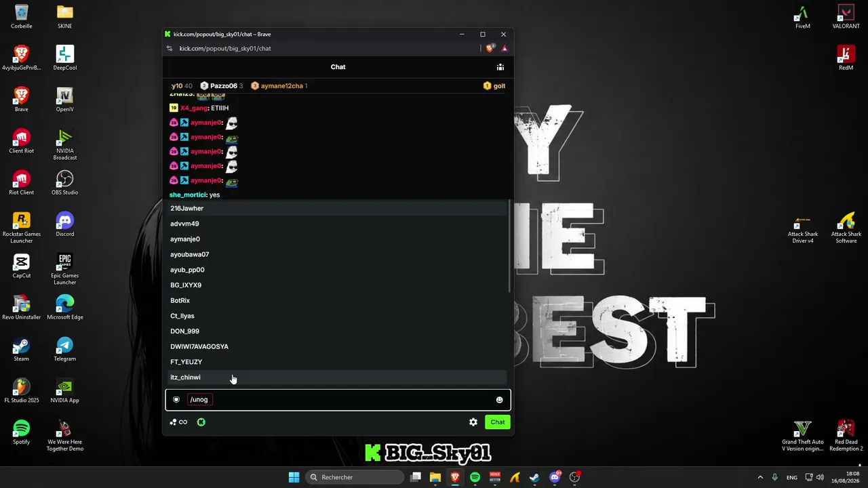Select the OBS Studio desktop icon
Screen dimensions: 868x488
point(65,183)
